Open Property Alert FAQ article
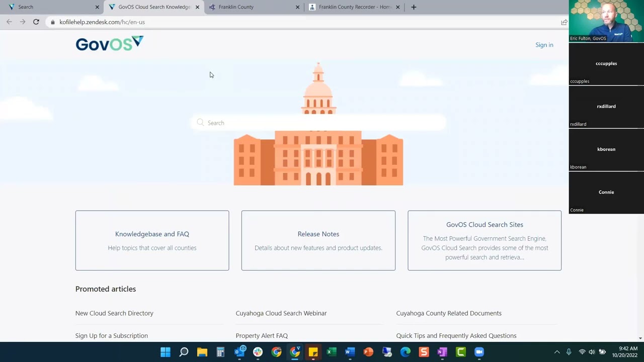 [262, 336]
